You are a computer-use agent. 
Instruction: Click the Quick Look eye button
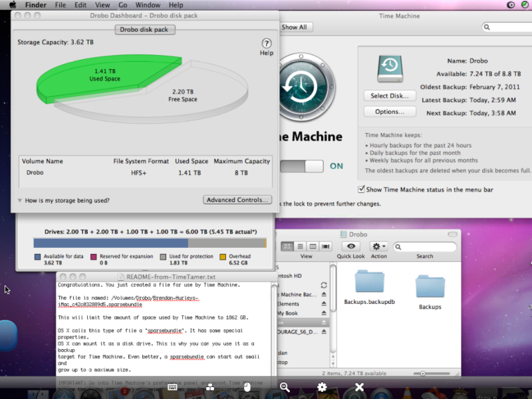coord(351,246)
